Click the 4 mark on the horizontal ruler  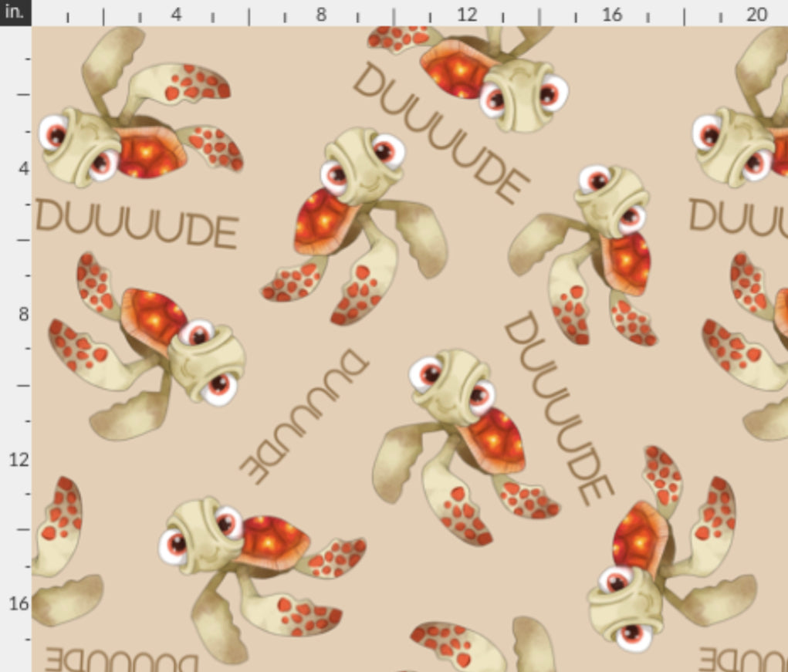pyautogui.click(x=176, y=14)
